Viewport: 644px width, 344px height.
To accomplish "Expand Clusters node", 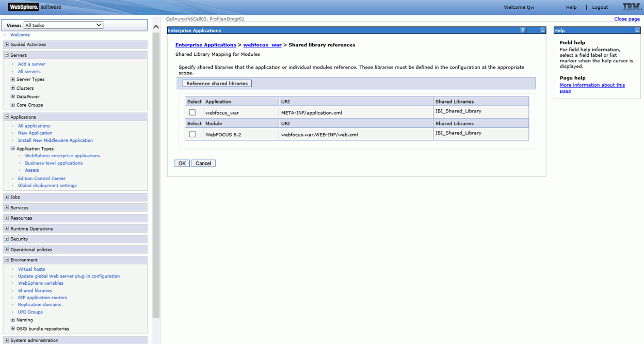I will click(13, 88).
